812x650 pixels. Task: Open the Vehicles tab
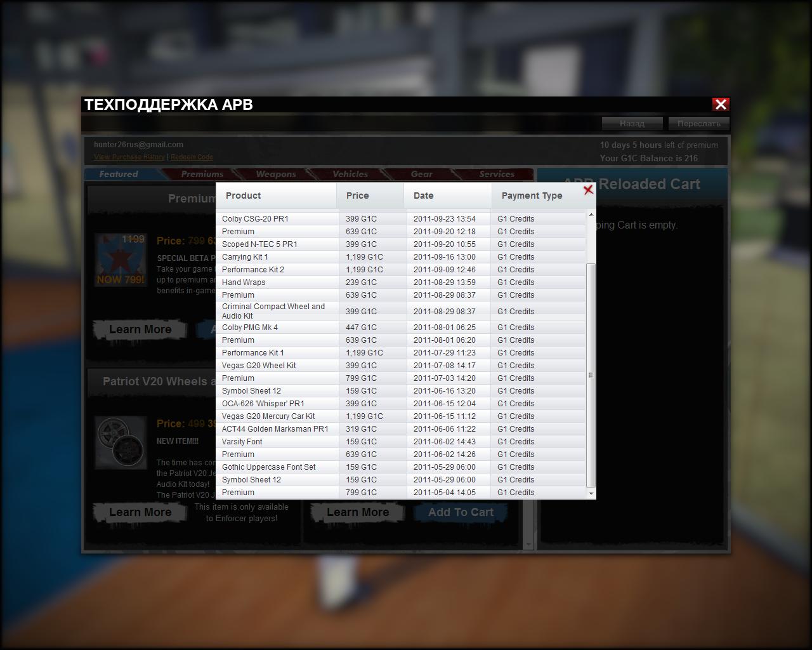pyautogui.click(x=350, y=174)
